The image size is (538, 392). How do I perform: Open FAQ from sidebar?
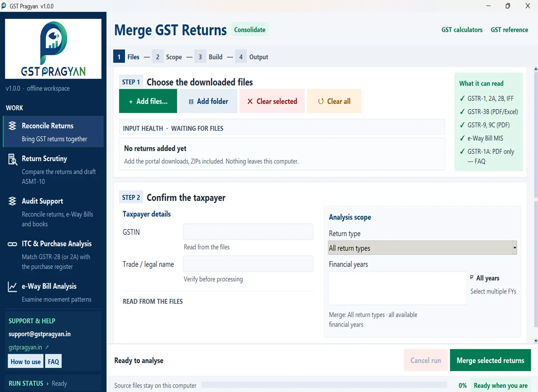click(x=53, y=362)
